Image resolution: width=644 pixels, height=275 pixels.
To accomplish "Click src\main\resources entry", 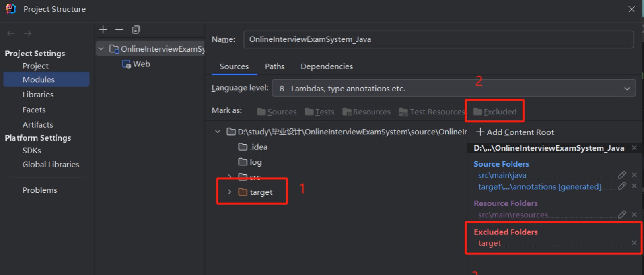I will click(x=513, y=215).
